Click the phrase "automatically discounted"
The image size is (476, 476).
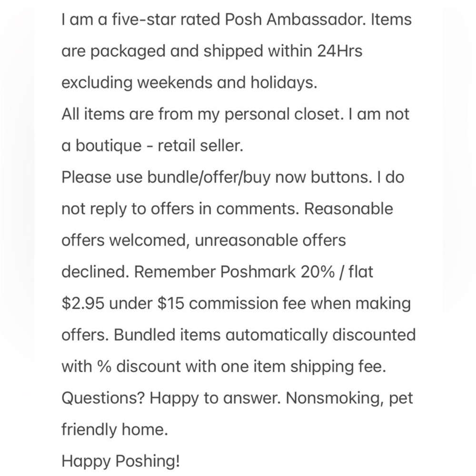320,334
